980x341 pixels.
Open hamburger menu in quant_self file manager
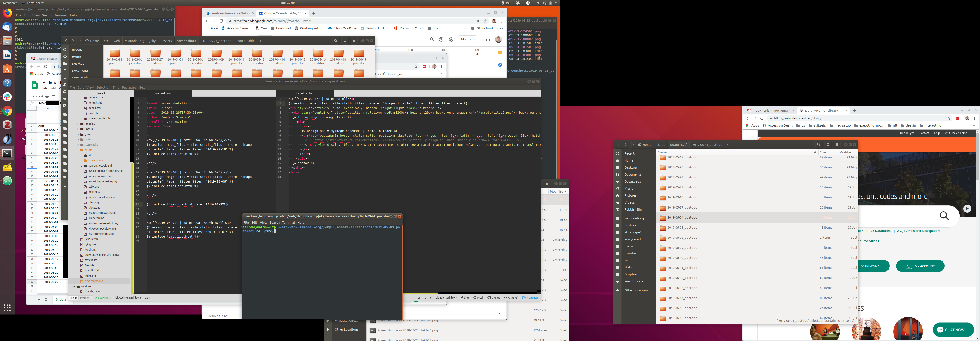837,144
